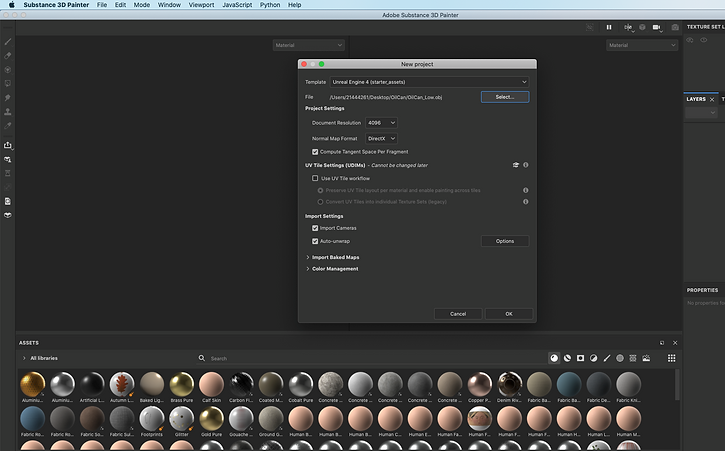Filter assets by Smart masks icon

point(580,358)
